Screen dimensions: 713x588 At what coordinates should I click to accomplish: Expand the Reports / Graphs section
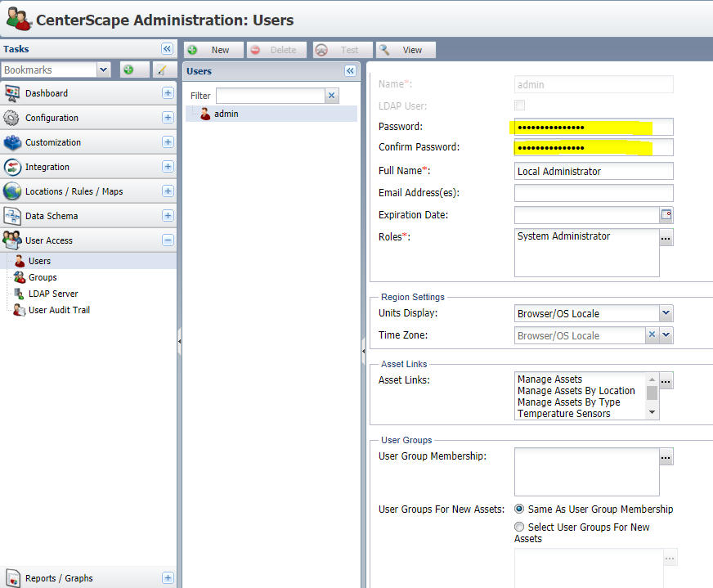tap(168, 577)
